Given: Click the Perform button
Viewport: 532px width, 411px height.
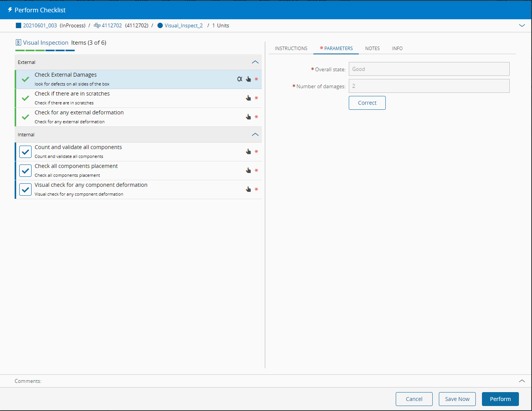Looking at the screenshot, I should pos(500,399).
